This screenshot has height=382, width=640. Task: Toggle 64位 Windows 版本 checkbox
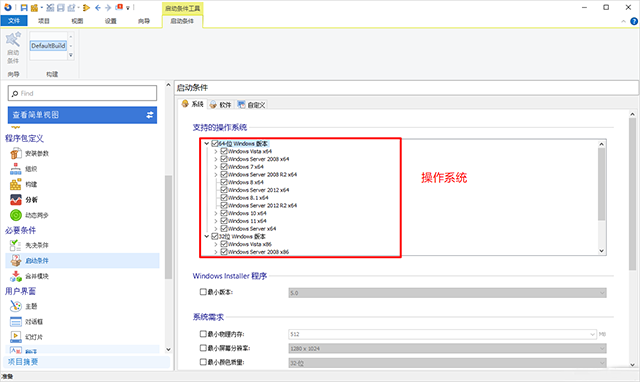pos(215,144)
